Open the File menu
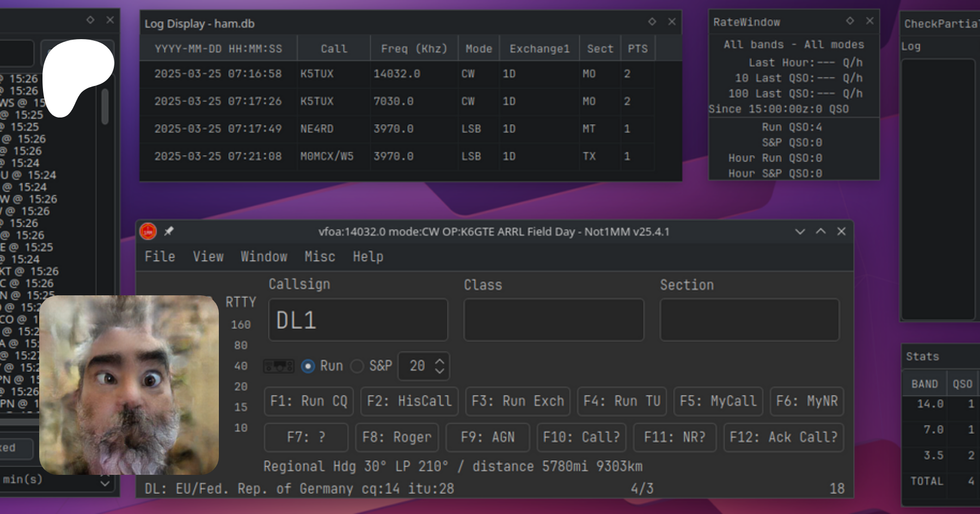The height and width of the screenshot is (514, 980). click(x=160, y=257)
